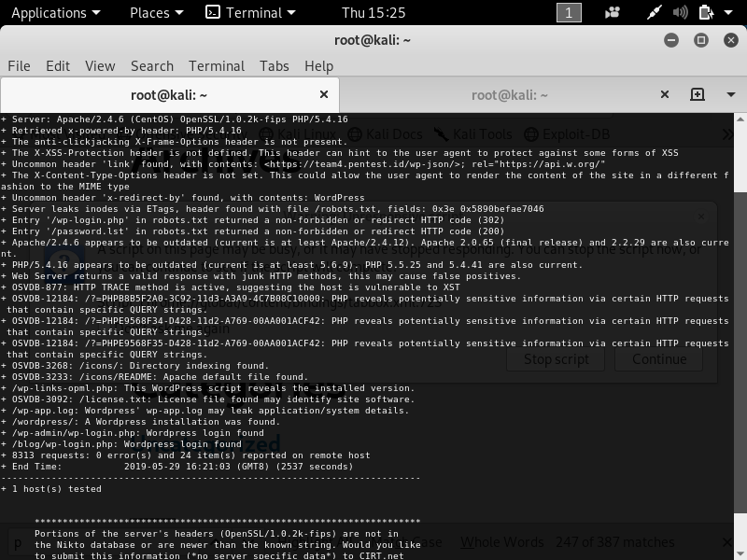Click the text '1 host(s) tested'
This screenshot has width=747, height=560.
pos(57,489)
